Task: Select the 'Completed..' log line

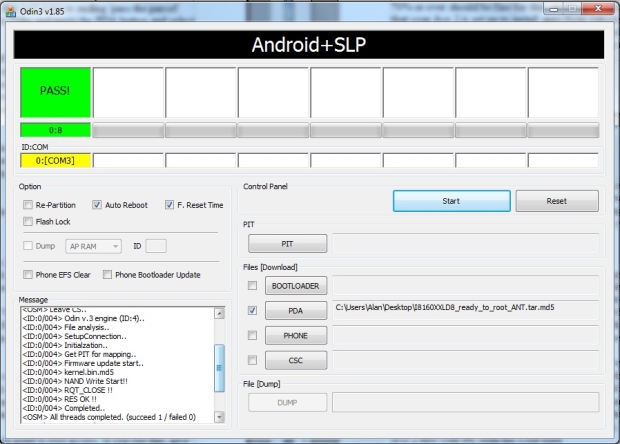Action: (x=64, y=408)
